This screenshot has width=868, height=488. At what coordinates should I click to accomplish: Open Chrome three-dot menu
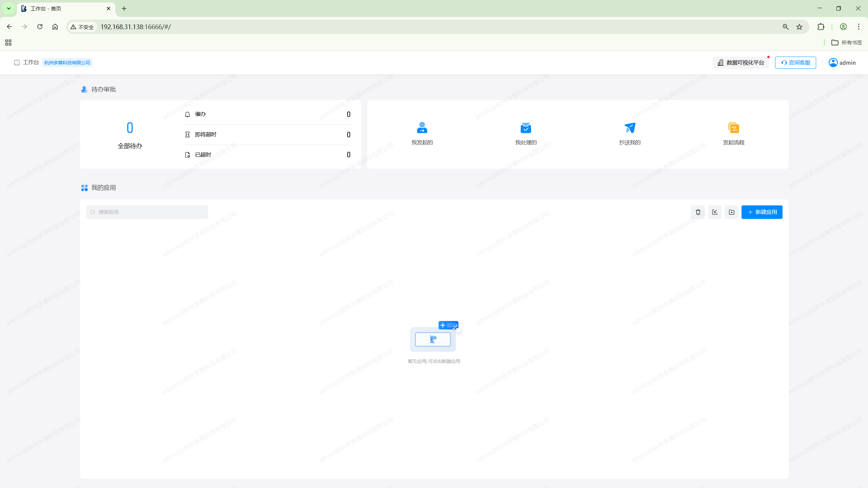click(859, 27)
